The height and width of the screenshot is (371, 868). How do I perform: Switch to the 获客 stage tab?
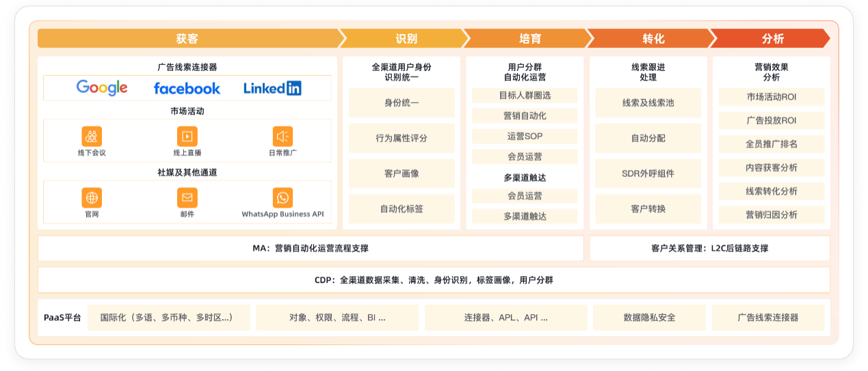coord(187,38)
